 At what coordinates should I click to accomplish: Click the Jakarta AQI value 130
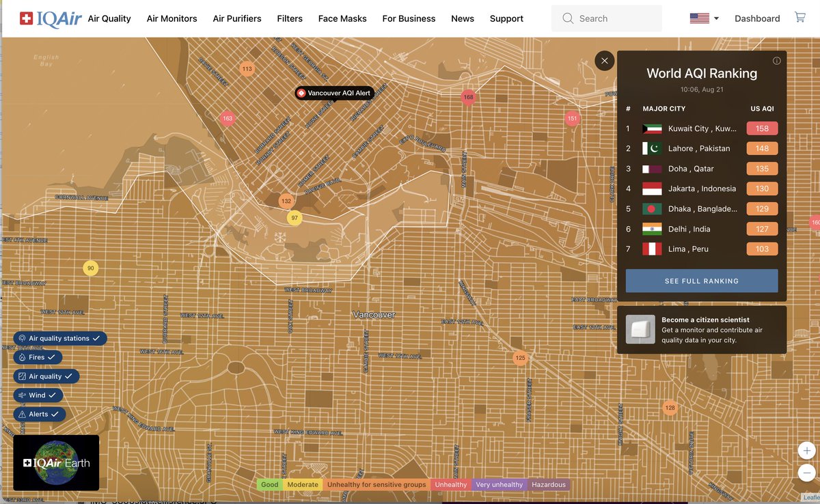(762, 188)
